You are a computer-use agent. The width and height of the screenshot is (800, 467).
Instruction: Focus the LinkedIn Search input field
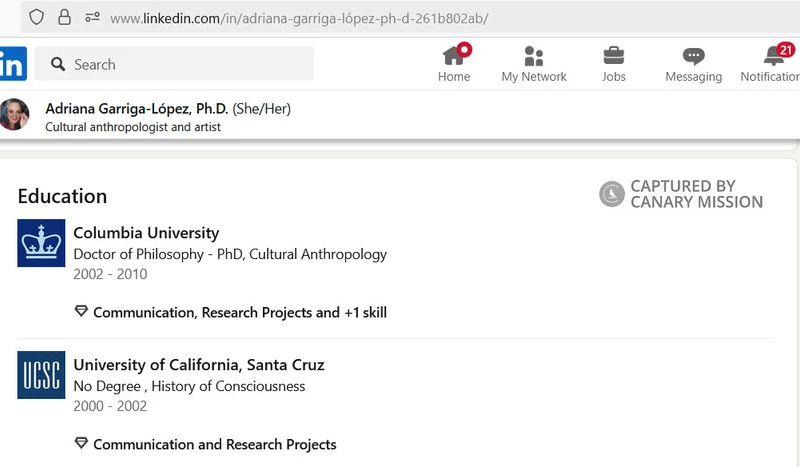174,64
